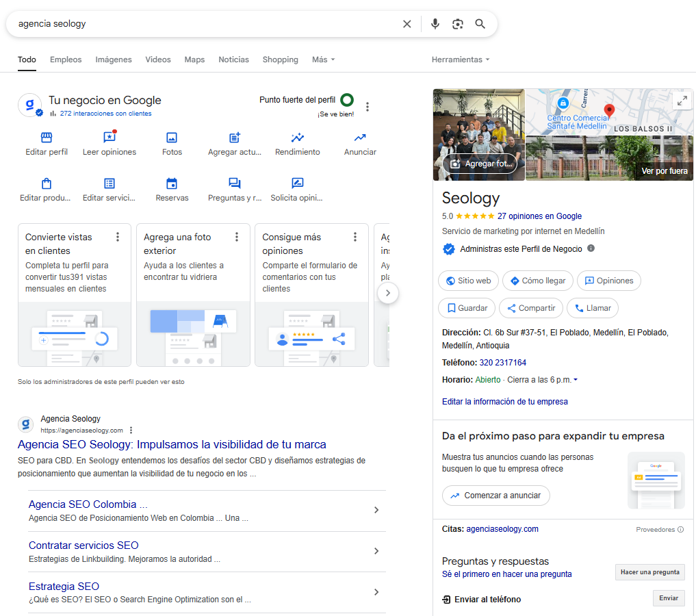Open Leer opiniones reviews icon

click(x=109, y=138)
